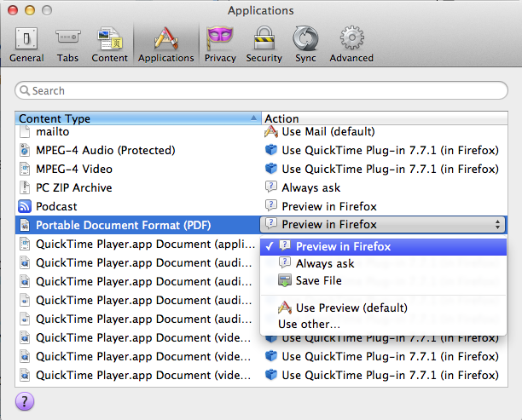Select the Applications preferences pane
This screenshot has width=522, height=420.
165,44
